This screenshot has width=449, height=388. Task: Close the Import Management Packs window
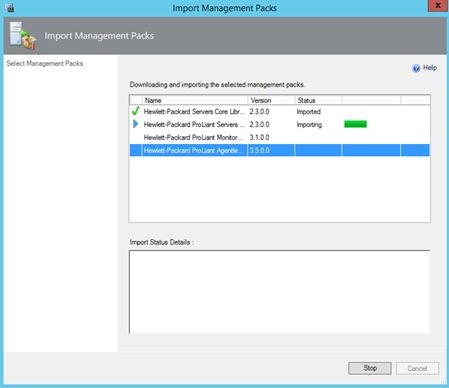click(438, 6)
